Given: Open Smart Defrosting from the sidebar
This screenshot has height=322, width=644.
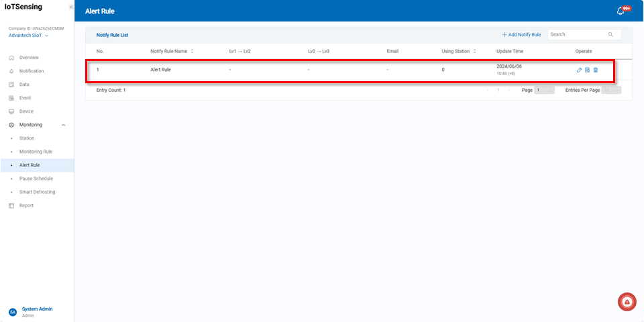Looking at the screenshot, I should (x=37, y=192).
